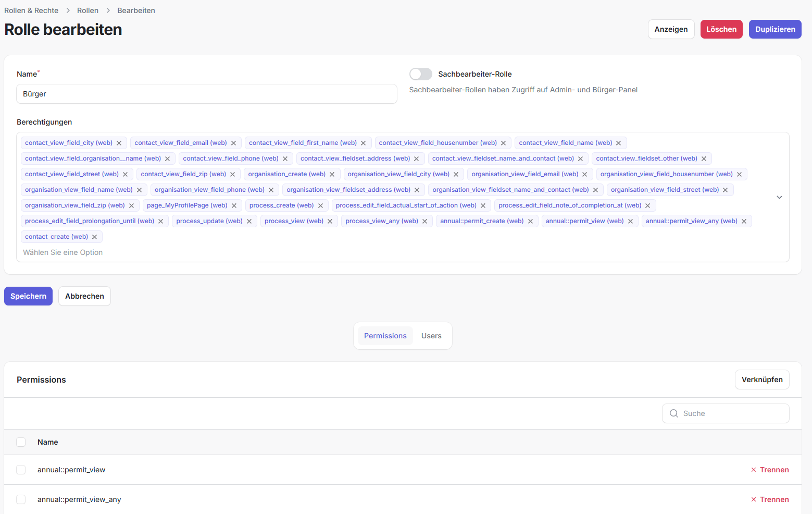812x514 pixels.
Task: Select the annual::permit_view_any row checkbox
Action: [21, 499]
